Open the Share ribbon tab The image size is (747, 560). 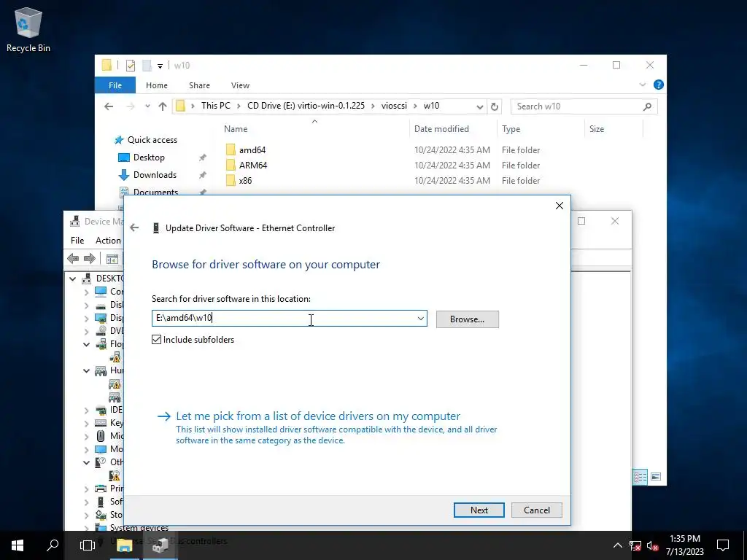coord(199,85)
